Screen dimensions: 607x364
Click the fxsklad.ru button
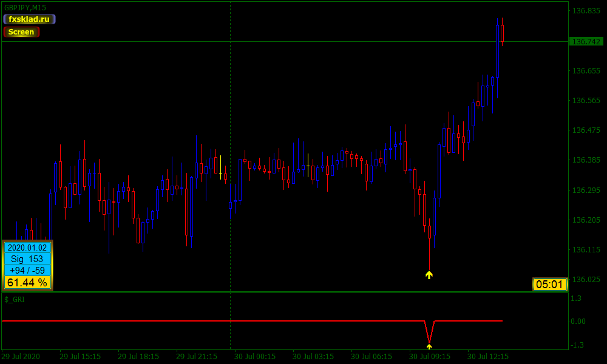coord(29,19)
